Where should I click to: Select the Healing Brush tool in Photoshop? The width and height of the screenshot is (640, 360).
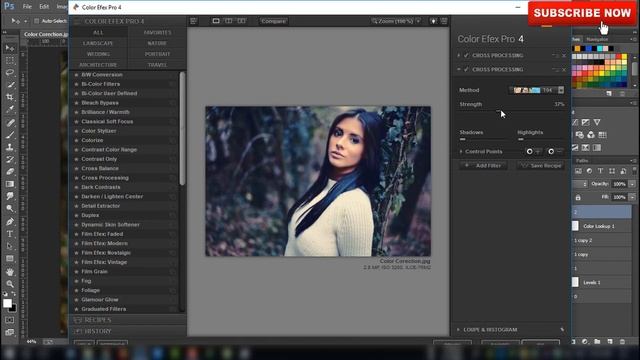(x=10, y=122)
